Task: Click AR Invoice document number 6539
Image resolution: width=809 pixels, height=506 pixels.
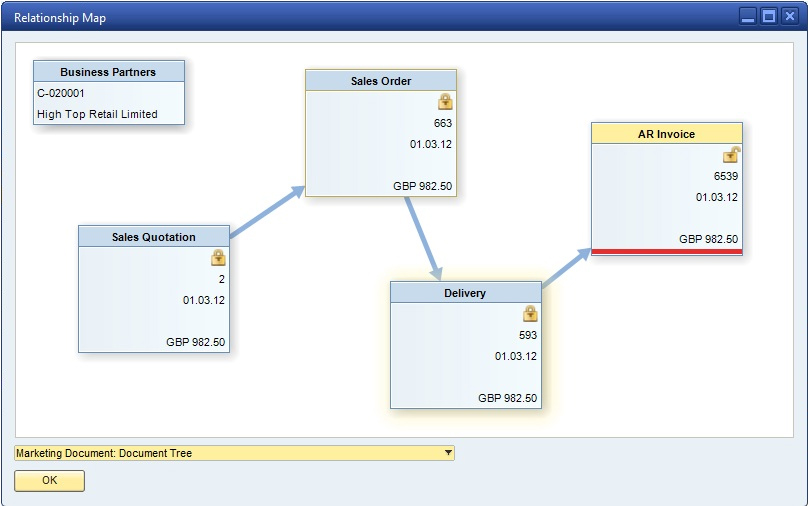Action: tap(725, 176)
